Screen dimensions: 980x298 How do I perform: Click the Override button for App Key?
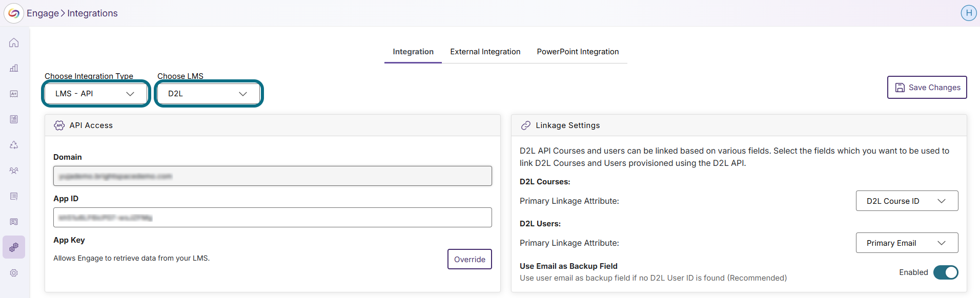tap(469, 259)
